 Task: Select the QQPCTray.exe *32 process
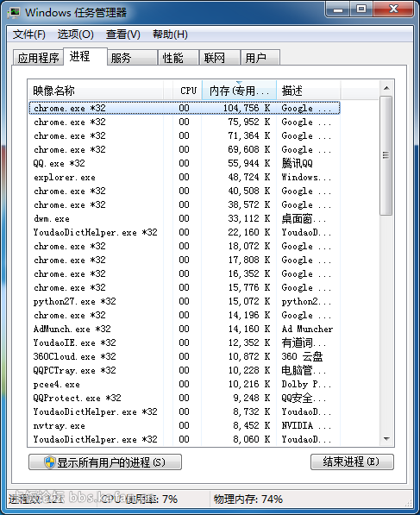tap(185, 370)
